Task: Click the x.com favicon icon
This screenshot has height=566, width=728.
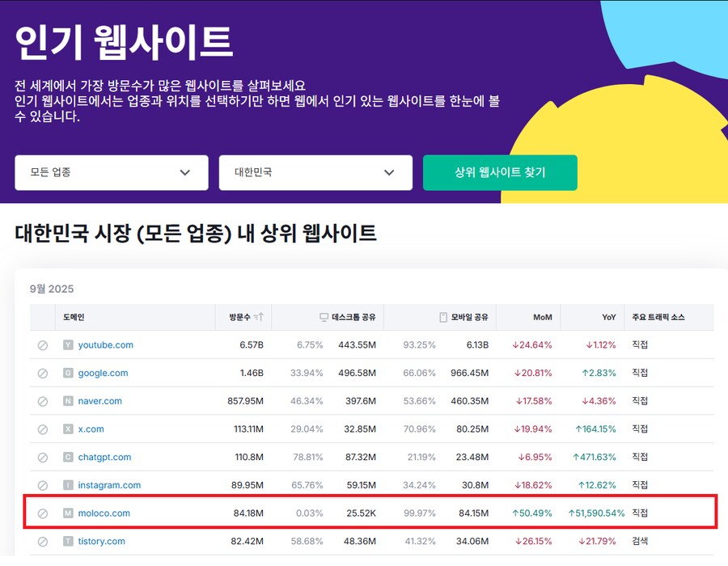Action: point(68,429)
